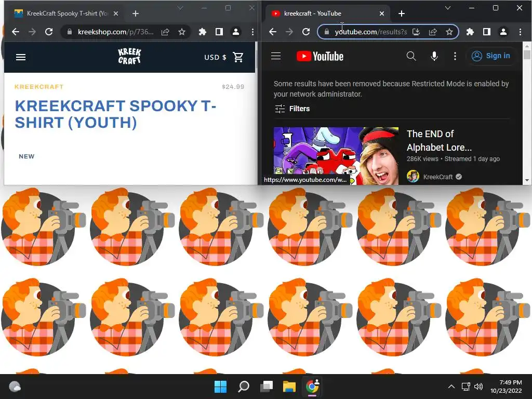Open the Windows Start menu

(x=220, y=387)
